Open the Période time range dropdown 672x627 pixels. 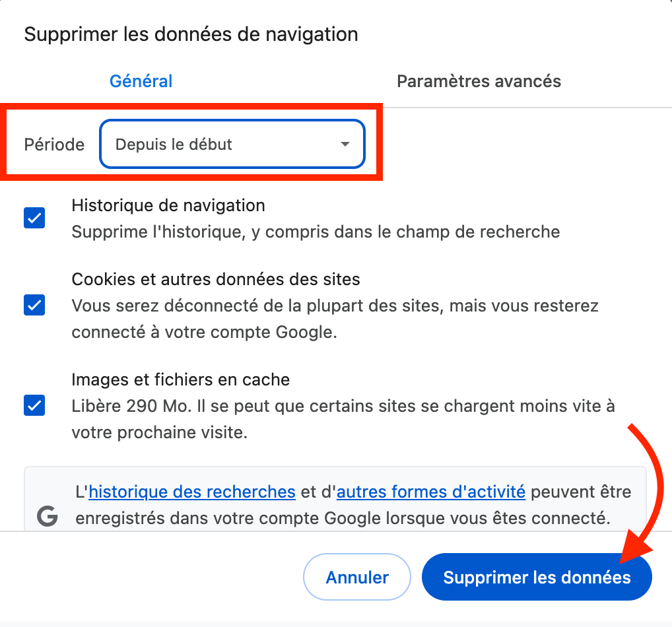click(x=231, y=144)
